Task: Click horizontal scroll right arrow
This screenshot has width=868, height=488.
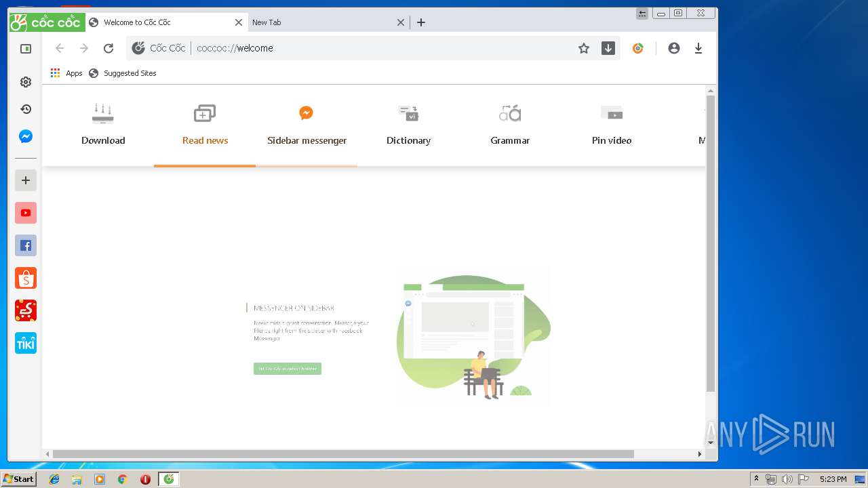Action: [700, 454]
